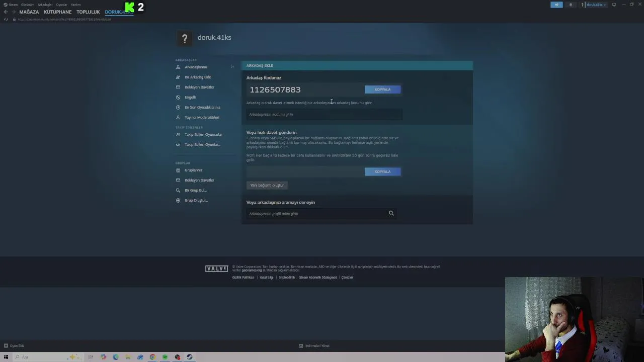Image resolution: width=644 pixels, height=362 pixels.
Task: Open Bekleyen Davetler under groups
Action: click(199, 180)
